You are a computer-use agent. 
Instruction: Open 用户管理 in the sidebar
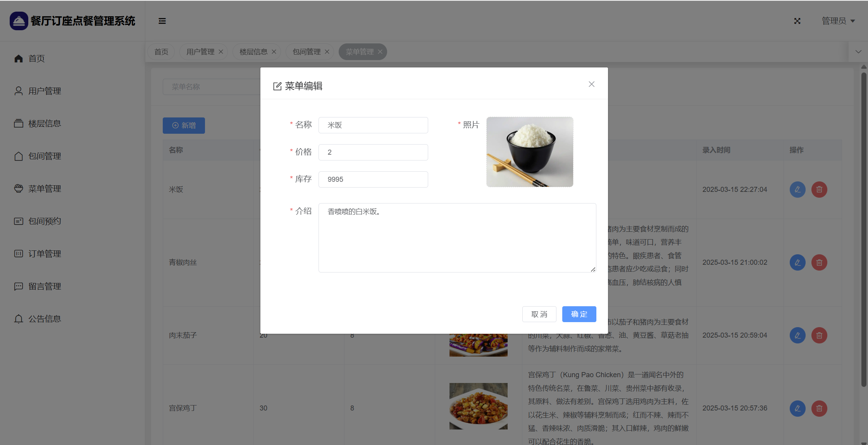click(x=45, y=91)
